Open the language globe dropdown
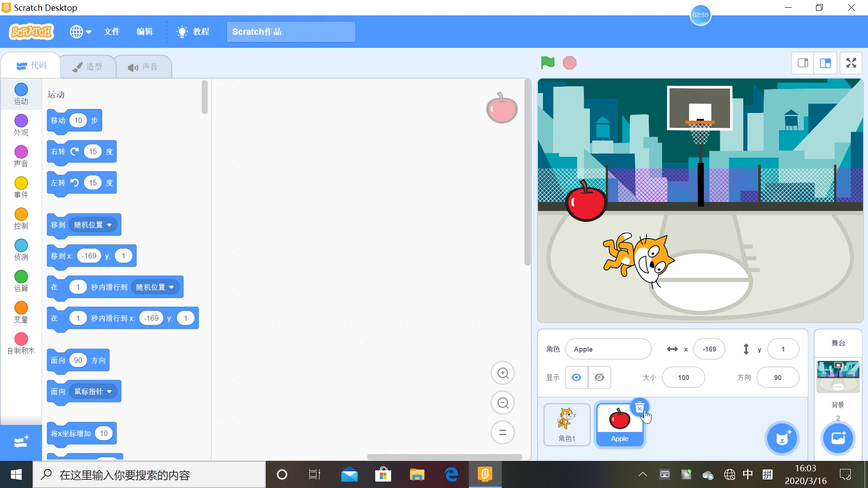 pos(80,32)
